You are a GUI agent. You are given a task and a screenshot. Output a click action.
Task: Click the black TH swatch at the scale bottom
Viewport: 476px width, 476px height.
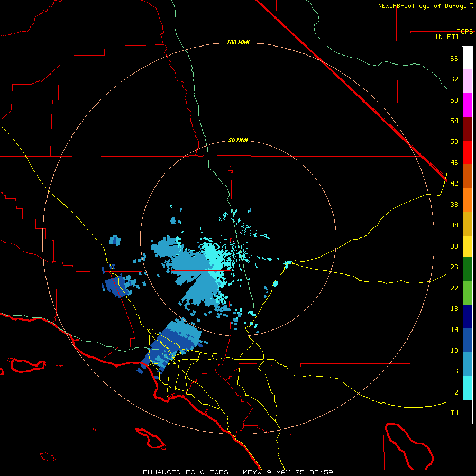tap(467, 411)
